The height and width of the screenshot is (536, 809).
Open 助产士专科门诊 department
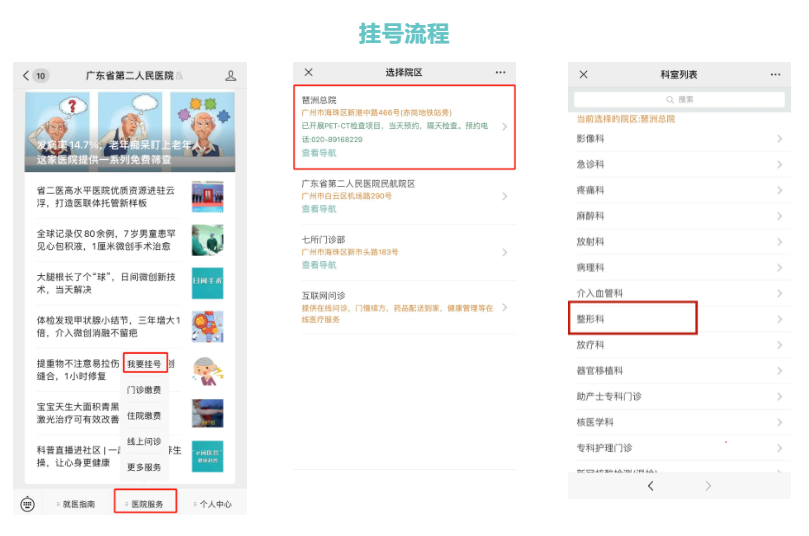click(680, 397)
